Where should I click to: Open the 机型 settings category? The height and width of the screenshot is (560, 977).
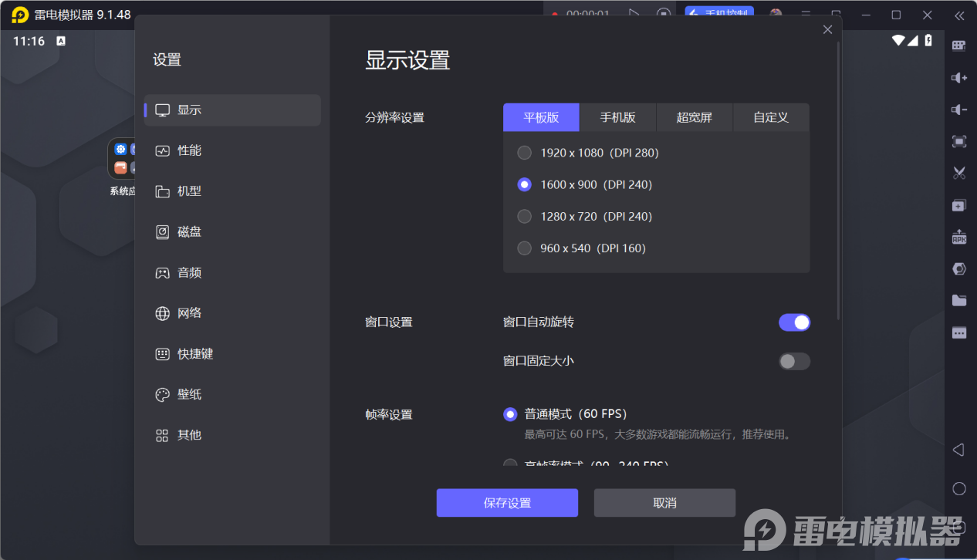[232, 191]
